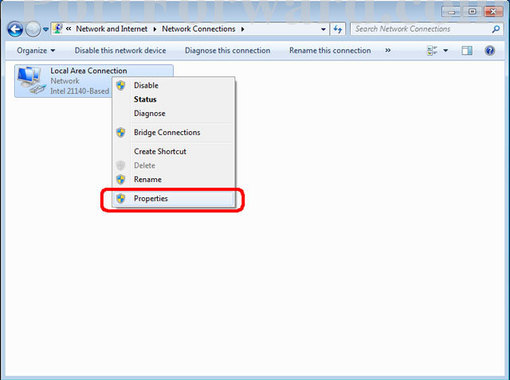Viewport: 510px width, 380px height.
Task: Open the Organize menu
Action: (x=36, y=51)
